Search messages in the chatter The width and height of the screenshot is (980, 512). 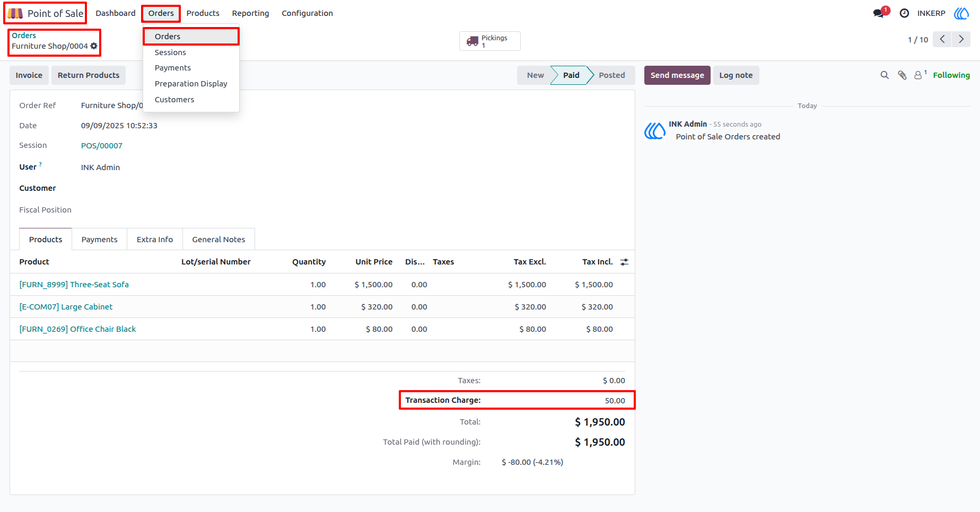(x=885, y=75)
